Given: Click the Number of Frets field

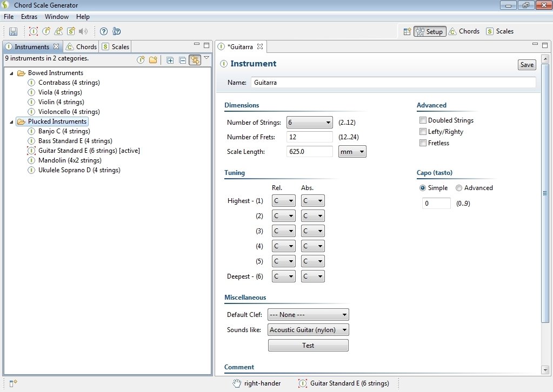Looking at the screenshot, I should 310,137.
